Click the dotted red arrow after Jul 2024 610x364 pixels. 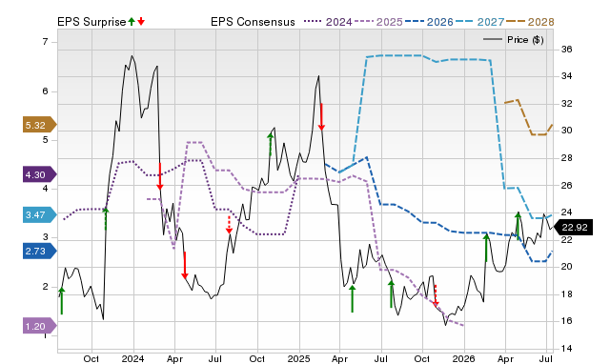229,225
